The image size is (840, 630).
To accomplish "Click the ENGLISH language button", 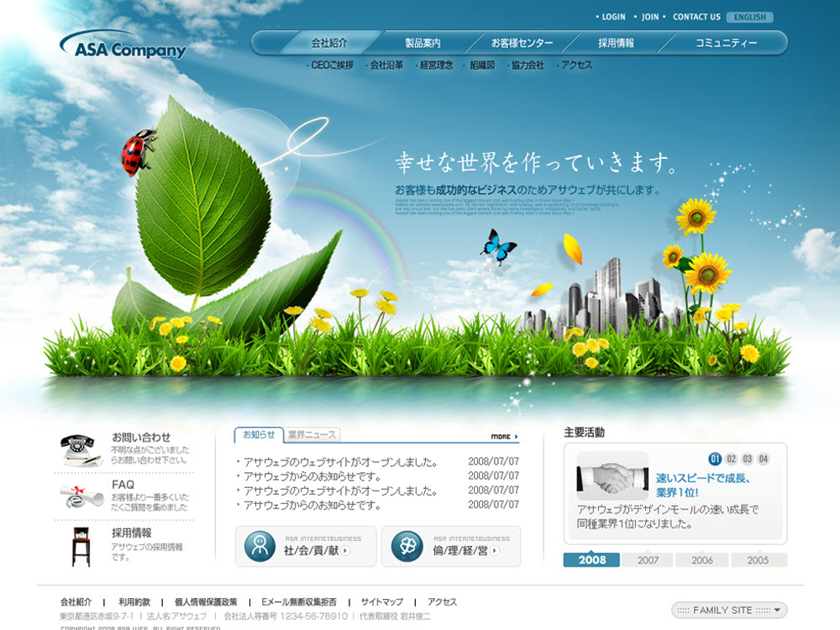I will pyautogui.click(x=748, y=17).
